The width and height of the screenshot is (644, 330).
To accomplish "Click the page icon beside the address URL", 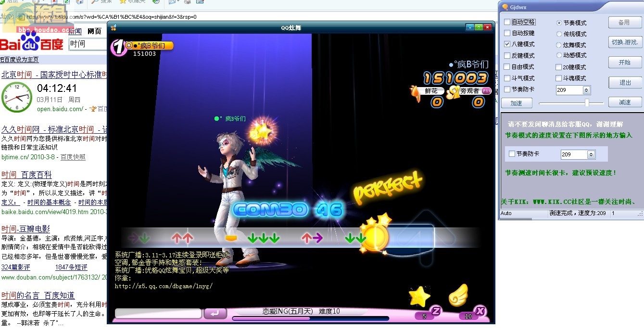I will coord(21,17).
